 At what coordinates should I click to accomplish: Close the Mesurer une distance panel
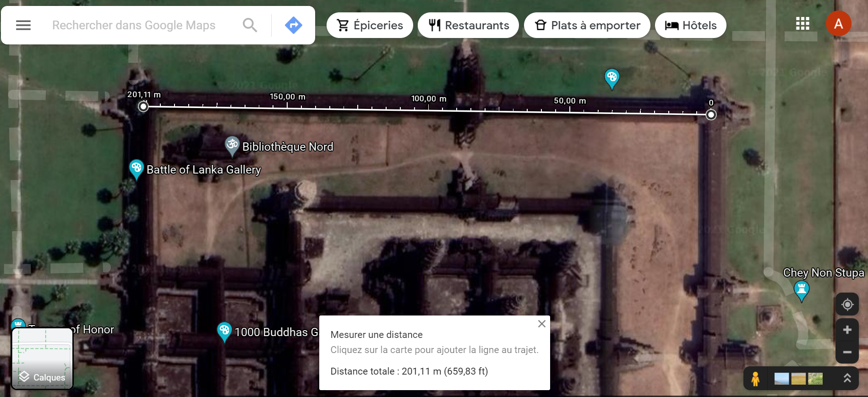[x=541, y=324]
